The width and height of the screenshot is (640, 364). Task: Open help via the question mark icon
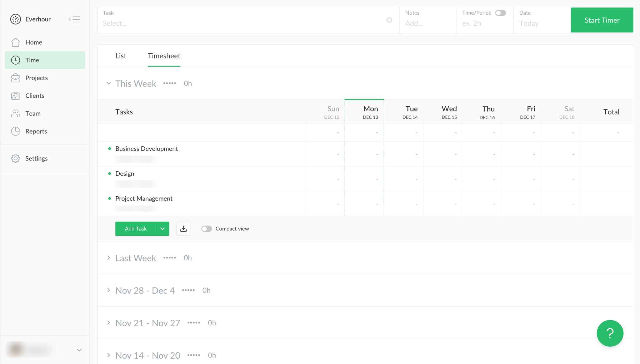point(610,333)
